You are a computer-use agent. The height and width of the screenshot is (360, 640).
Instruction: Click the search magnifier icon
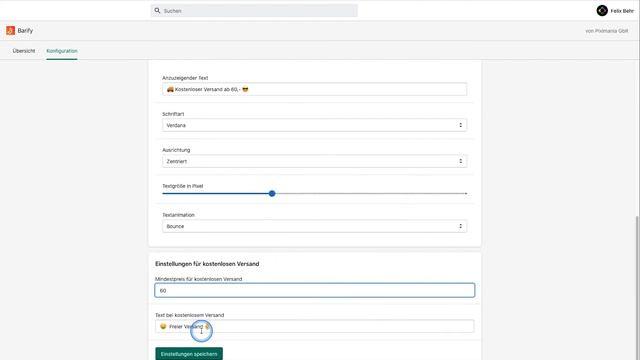coord(157,11)
